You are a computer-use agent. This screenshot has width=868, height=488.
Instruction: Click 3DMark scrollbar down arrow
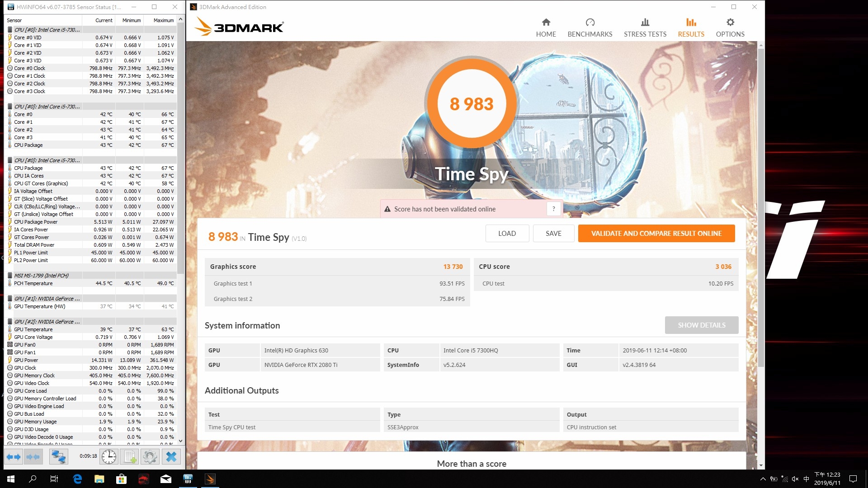point(761,465)
